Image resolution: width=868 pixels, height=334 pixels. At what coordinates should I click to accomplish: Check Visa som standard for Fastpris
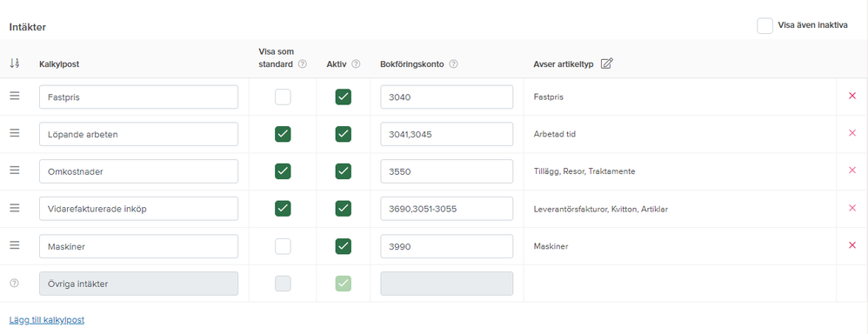coord(283,97)
